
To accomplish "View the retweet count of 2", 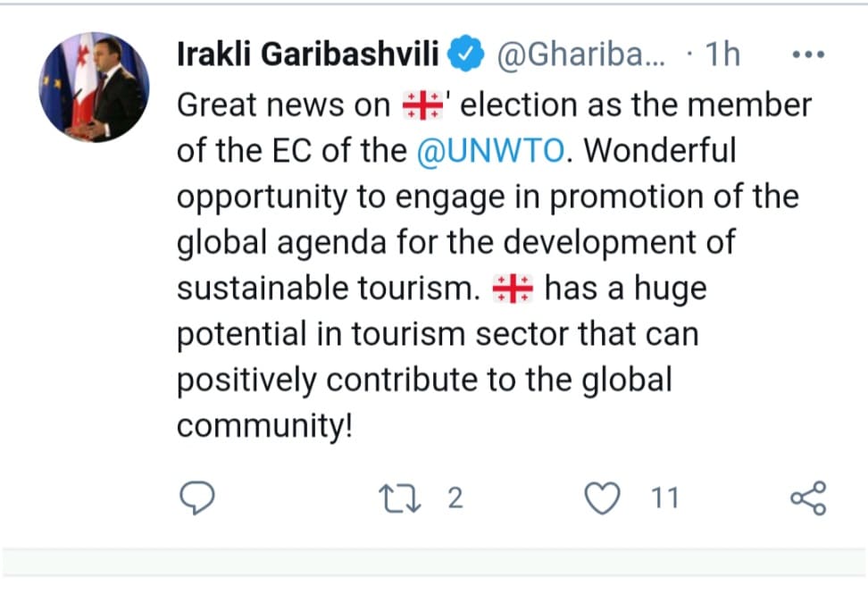I will click(x=455, y=498).
